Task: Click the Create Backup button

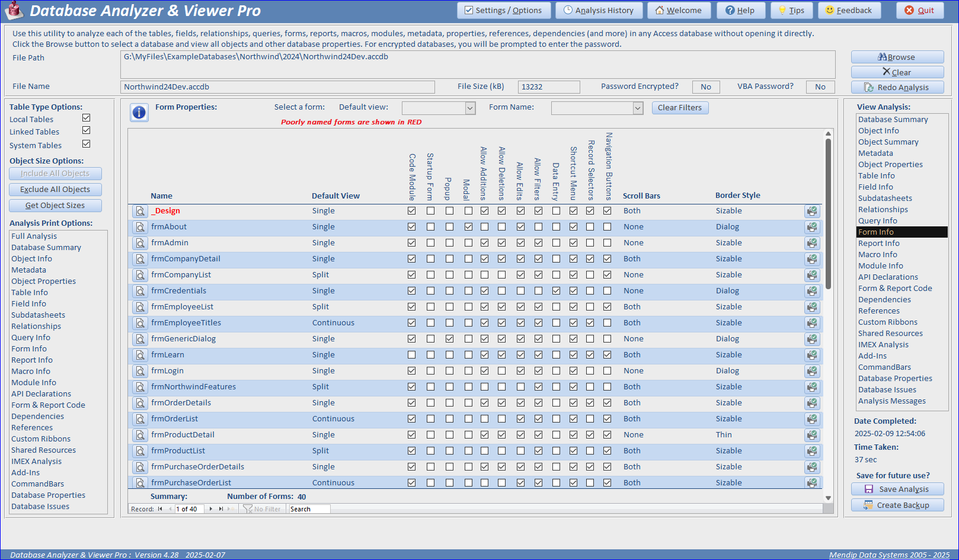Action: tap(897, 505)
